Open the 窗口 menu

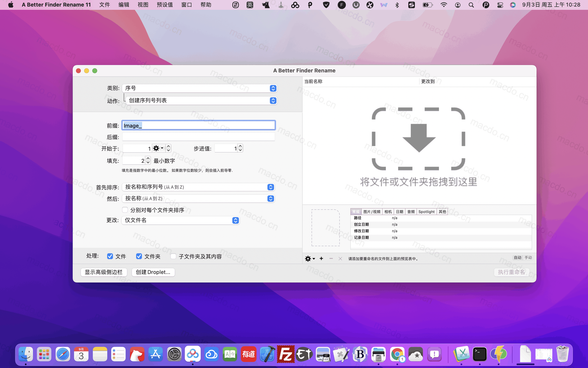click(187, 5)
